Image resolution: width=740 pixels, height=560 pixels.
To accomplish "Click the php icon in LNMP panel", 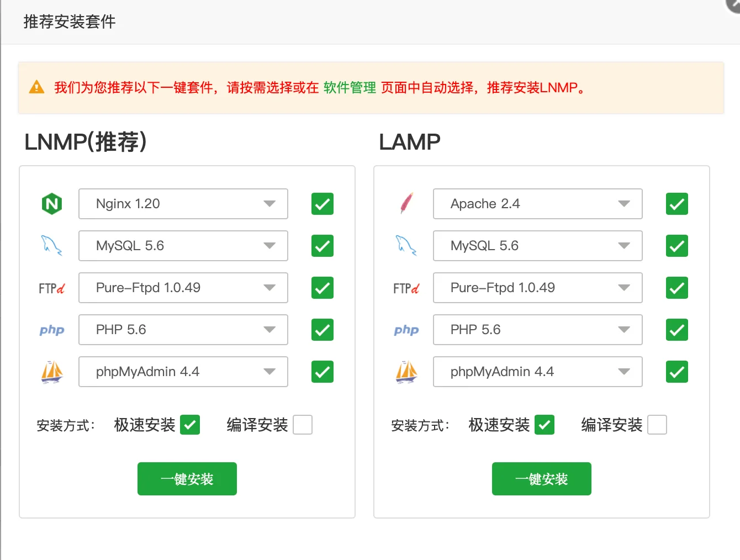I will tap(52, 330).
